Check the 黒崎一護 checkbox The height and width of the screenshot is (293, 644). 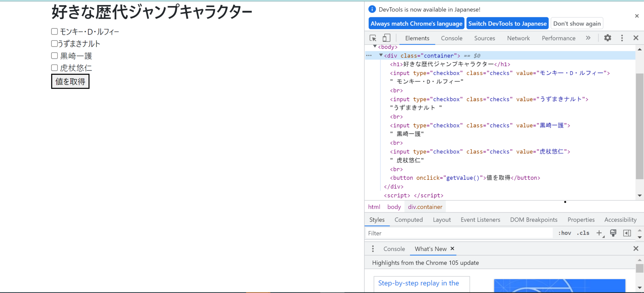tap(54, 55)
